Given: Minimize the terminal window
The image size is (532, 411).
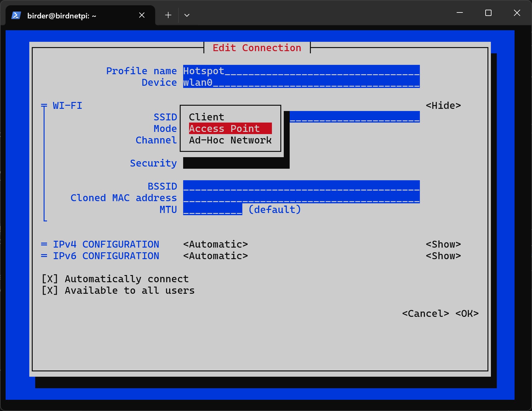Looking at the screenshot, I should tap(460, 13).
